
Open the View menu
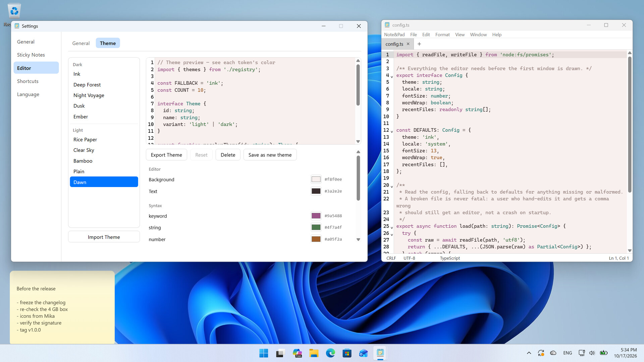coord(460,35)
